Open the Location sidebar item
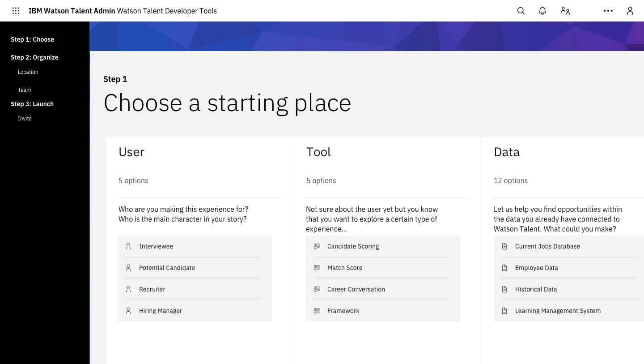The height and width of the screenshot is (364, 644). pos(28,72)
